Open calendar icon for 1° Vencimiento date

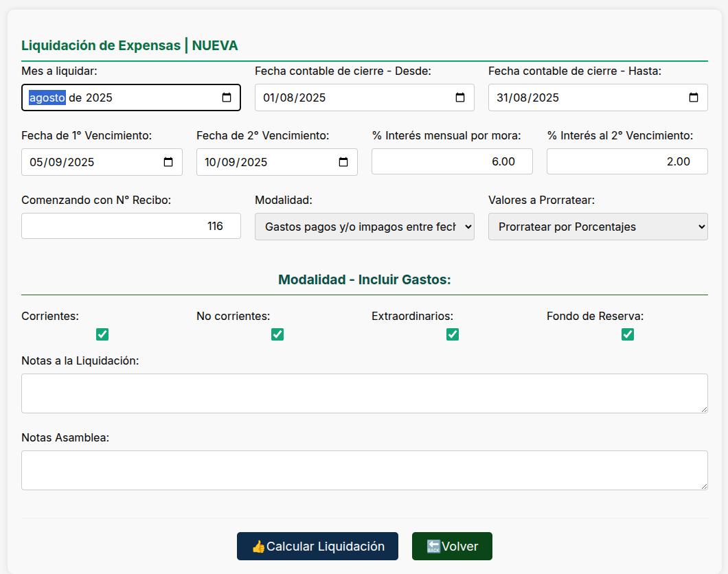168,162
